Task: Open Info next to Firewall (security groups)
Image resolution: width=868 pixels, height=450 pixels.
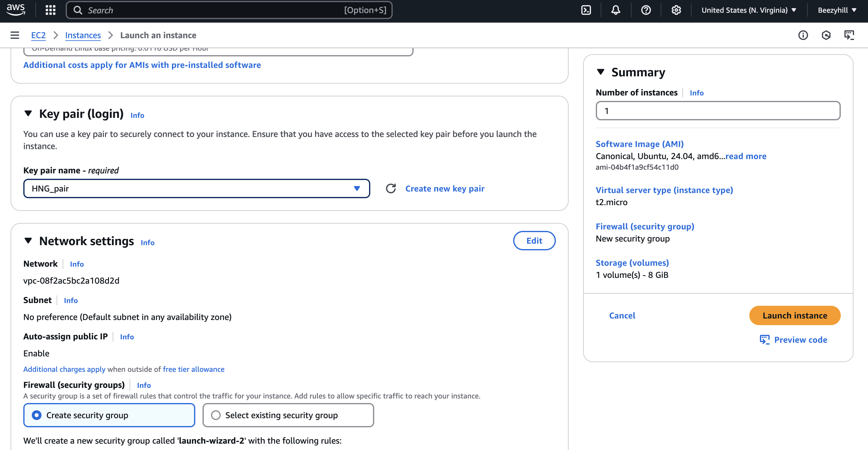Action: click(x=144, y=385)
